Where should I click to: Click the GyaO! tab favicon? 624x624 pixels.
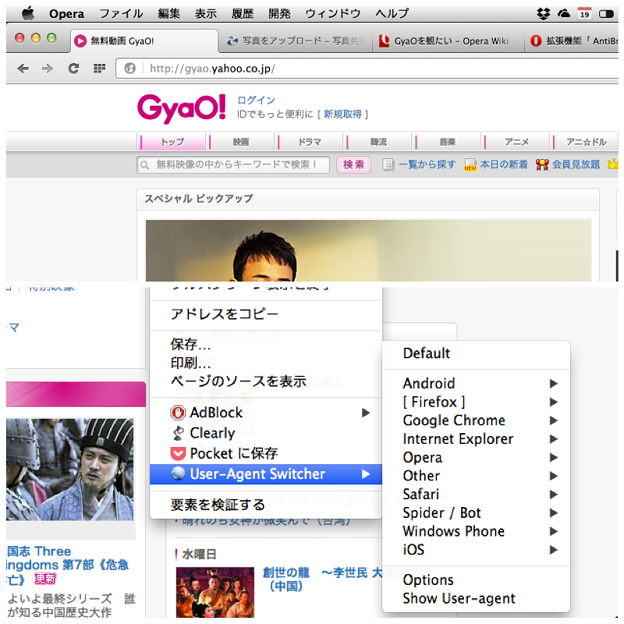pyautogui.click(x=80, y=41)
